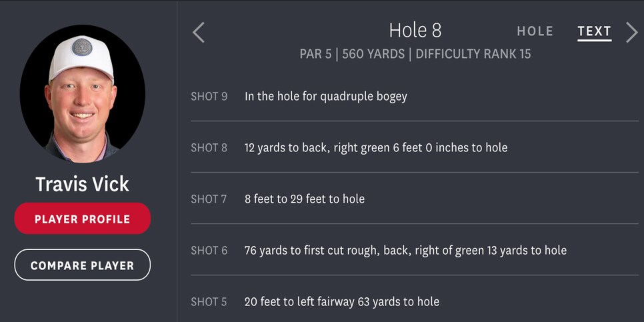
Task: Switch to the HOLE view tab
Action: coord(535,31)
